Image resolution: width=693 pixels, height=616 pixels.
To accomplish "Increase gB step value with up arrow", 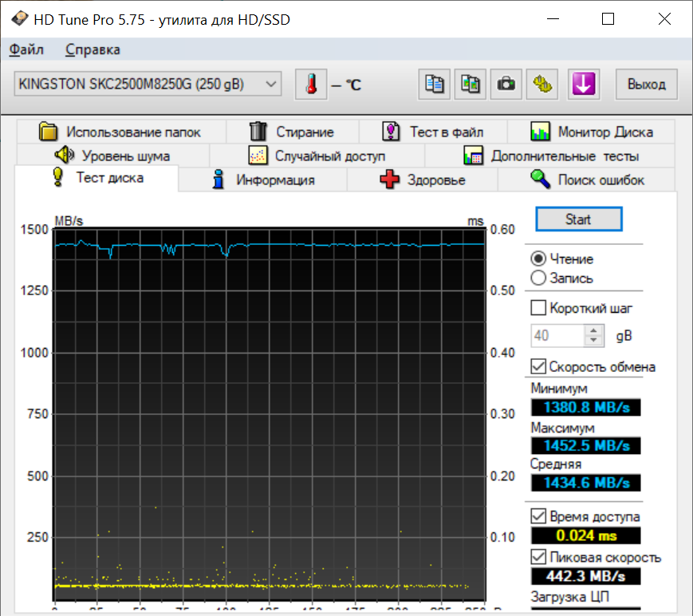I will tap(593, 330).
